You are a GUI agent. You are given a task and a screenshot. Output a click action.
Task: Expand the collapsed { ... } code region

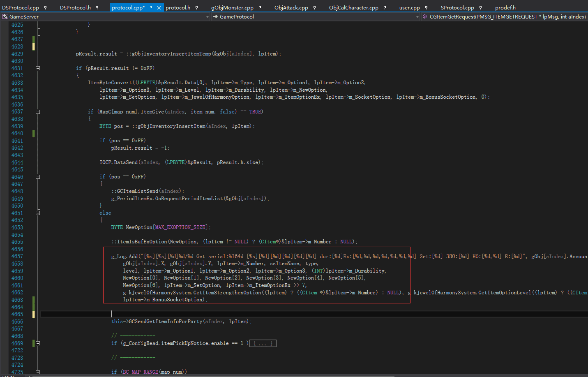tap(263, 343)
